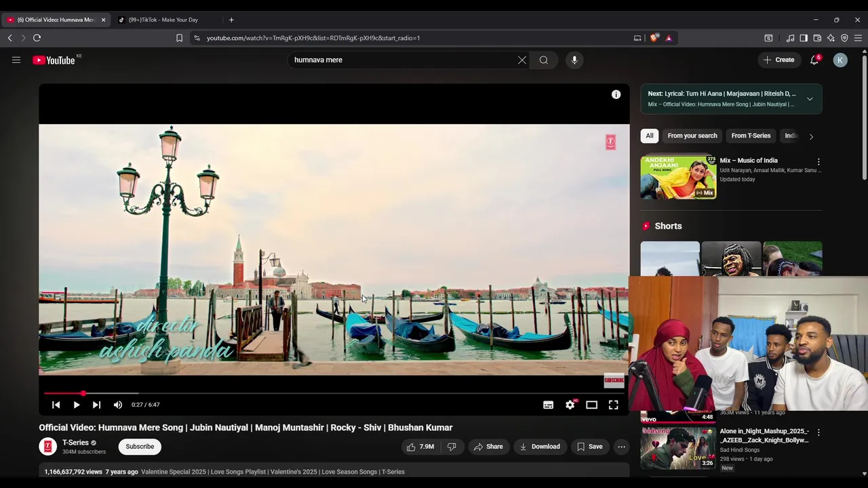Screen dimensions: 868x488
Task: Open options for Alone in_Night_Mashup video
Action: pyautogui.click(x=818, y=432)
